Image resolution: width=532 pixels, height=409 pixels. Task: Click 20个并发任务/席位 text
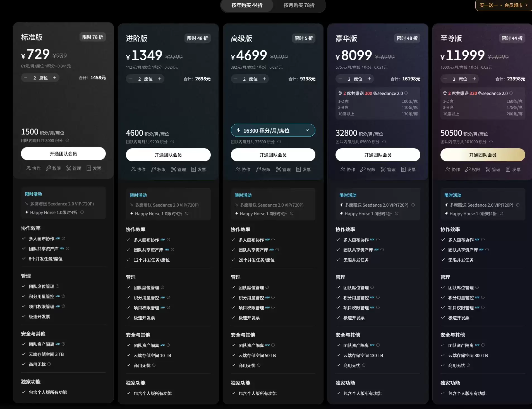(257, 260)
